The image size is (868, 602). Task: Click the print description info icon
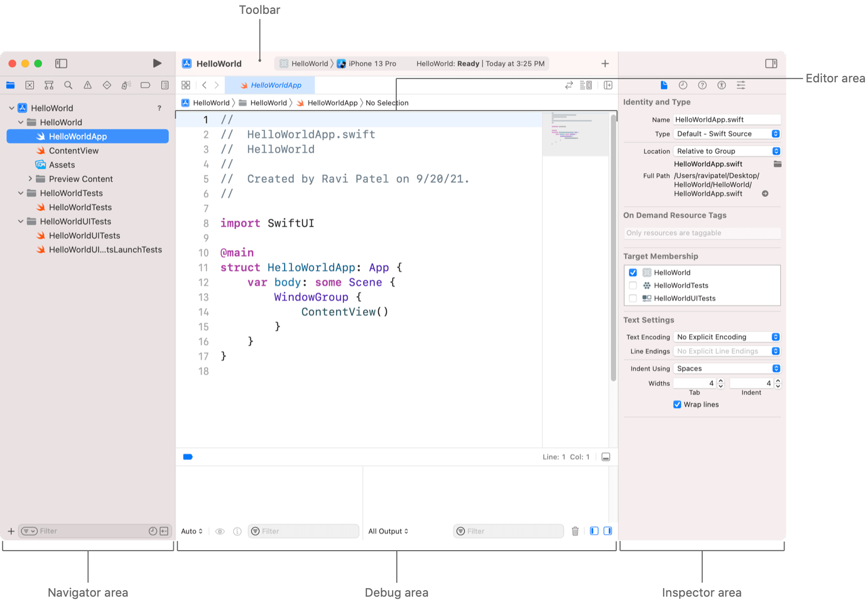237,531
